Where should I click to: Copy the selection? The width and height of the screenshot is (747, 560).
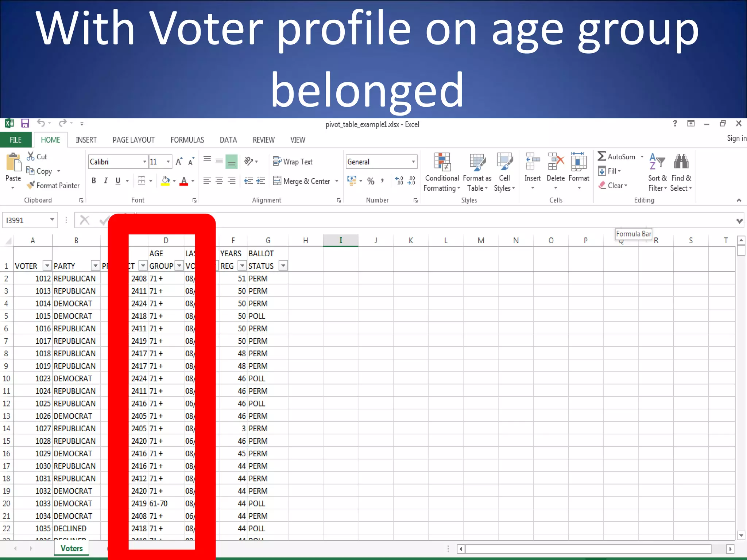[x=39, y=171]
